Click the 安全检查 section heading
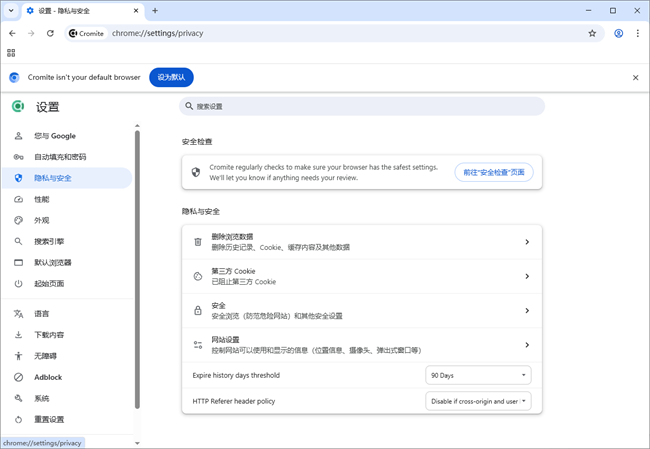This screenshot has height=449, width=650. 197,142
